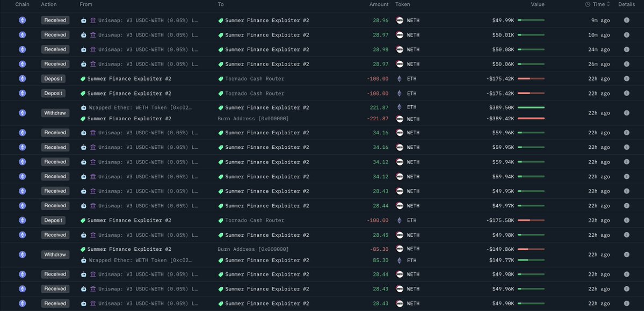Image resolution: width=644 pixels, height=311 pixels.
Task: Open Summer Finance Exploiter #2 sender in -$175.58K row
Action: [x=129, y=220]
